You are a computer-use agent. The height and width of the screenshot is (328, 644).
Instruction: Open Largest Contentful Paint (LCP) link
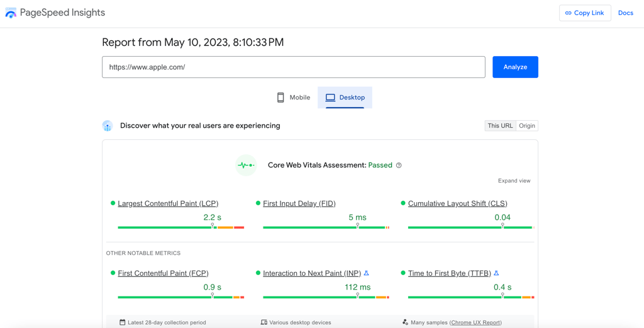tap(168, 203)
